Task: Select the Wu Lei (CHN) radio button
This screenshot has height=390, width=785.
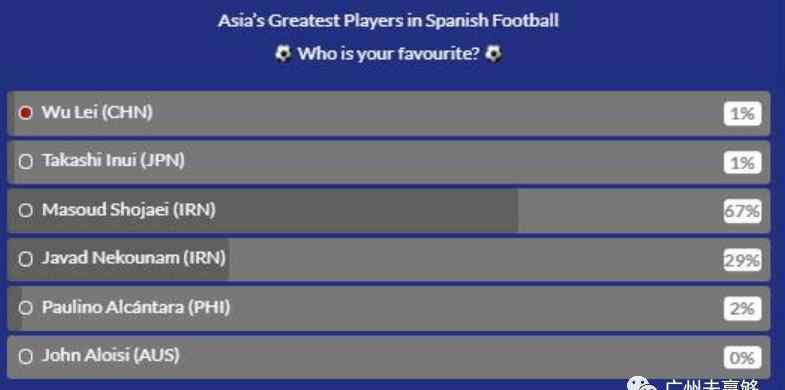Action: (26, 113)
